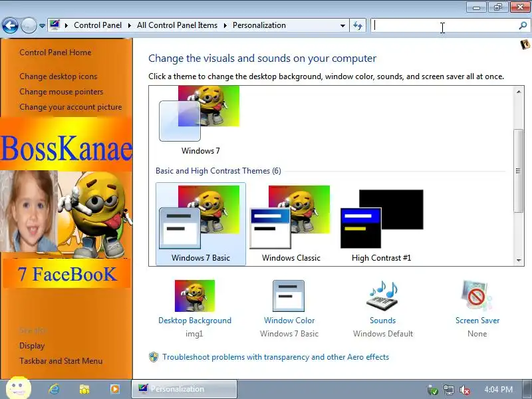Viewport: 532px width, 399px height.
Task: Select the Windows Classic theme
Action: (291, 223)
